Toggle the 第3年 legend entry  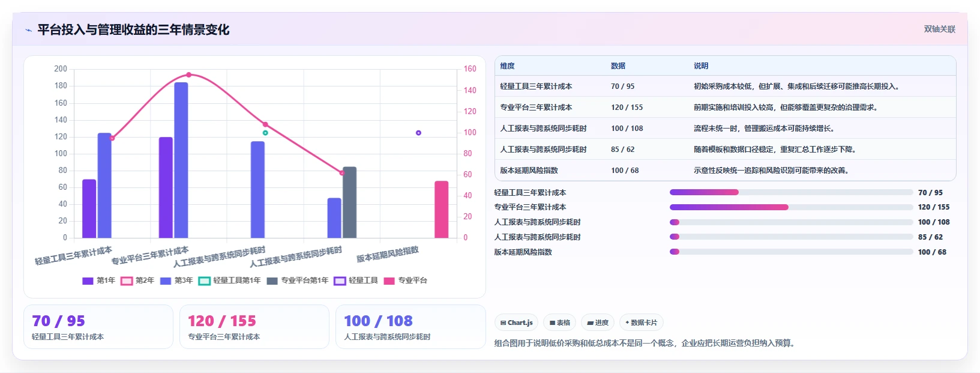(x=176, y=281)
